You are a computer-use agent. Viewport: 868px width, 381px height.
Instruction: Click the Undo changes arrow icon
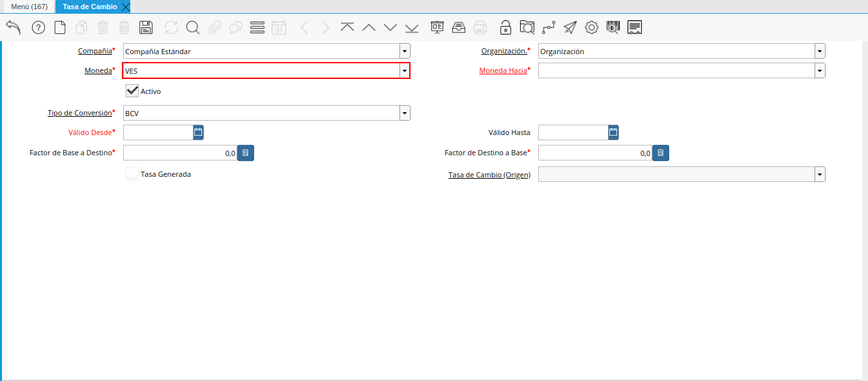(x=13, y=27)
